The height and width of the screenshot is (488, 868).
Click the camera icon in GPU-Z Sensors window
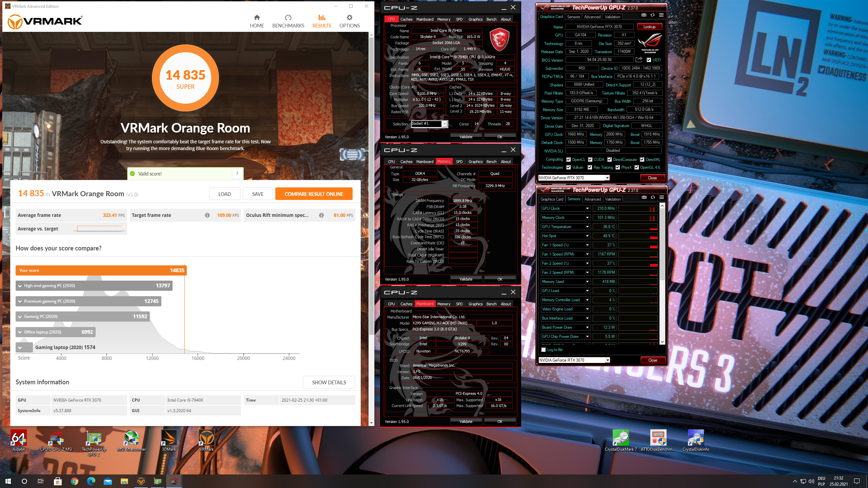(x=644, y=198)
